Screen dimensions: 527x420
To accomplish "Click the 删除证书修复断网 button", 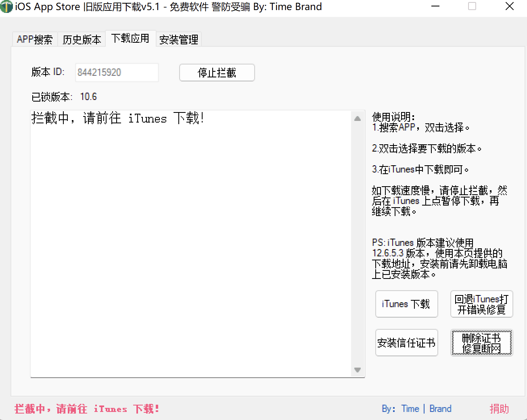I will pos(481,343).
